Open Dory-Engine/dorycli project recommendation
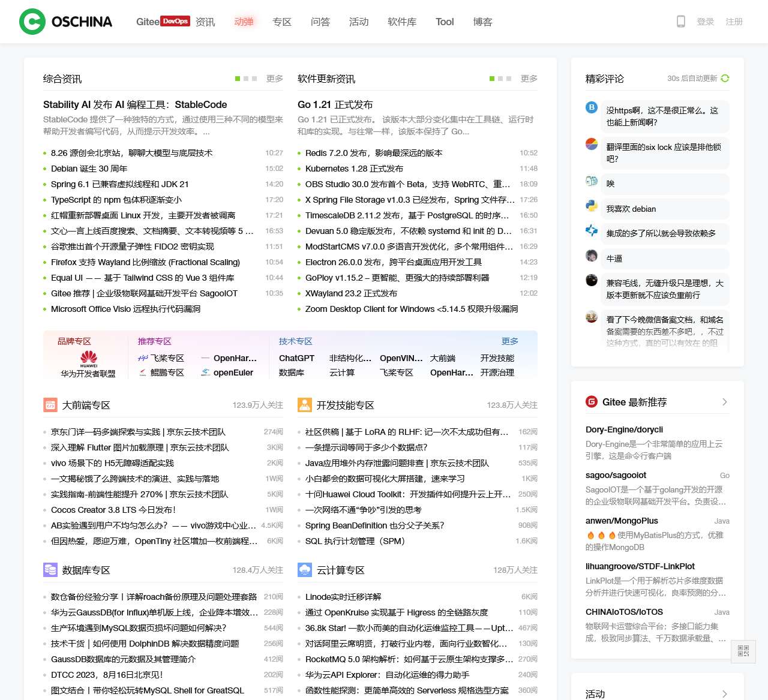The height and width of the screenshot is (700, 768). [624, 429]
